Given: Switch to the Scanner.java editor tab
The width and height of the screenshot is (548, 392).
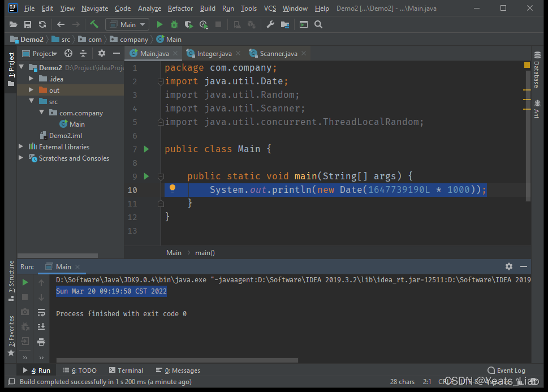Looking at the screenshot, I should pyautogui.click(x=278, y=54).
